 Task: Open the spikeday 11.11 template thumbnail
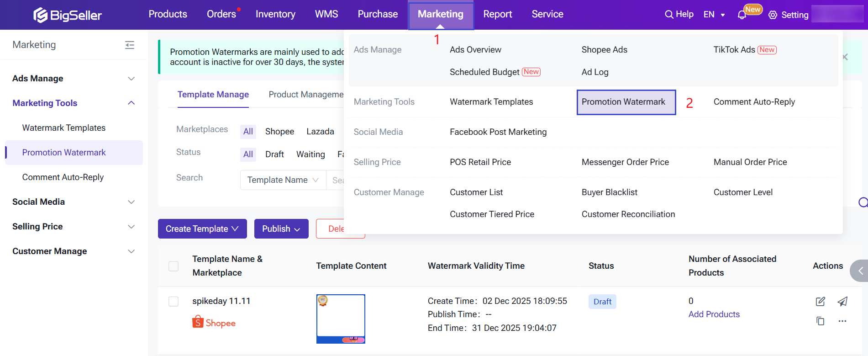point(341,319)
